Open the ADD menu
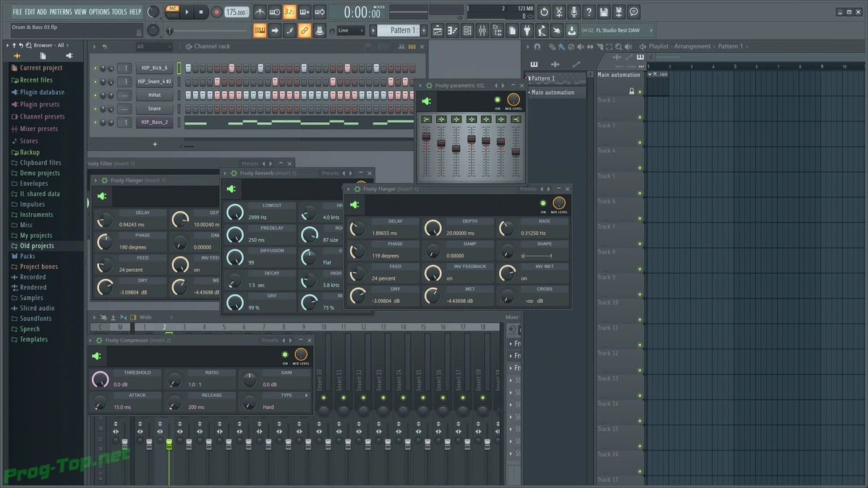The width and height of the screenshot is (868, 488). (x=42, y=12)
